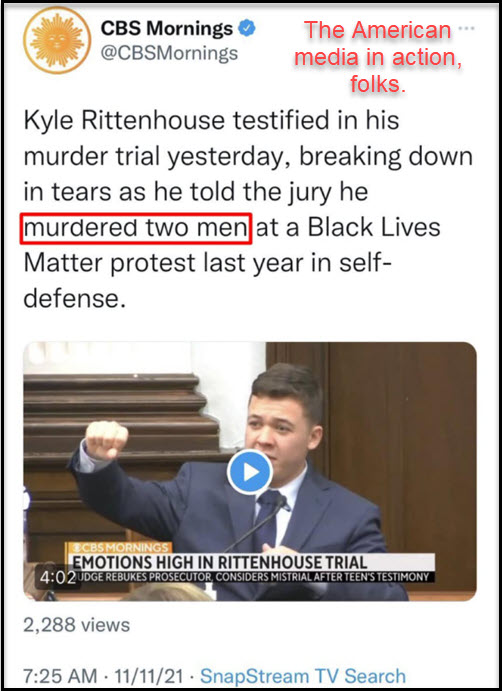Click the blue verified checkmark badge
Viewport: 502px width, 691px height.
click(247, 29)
